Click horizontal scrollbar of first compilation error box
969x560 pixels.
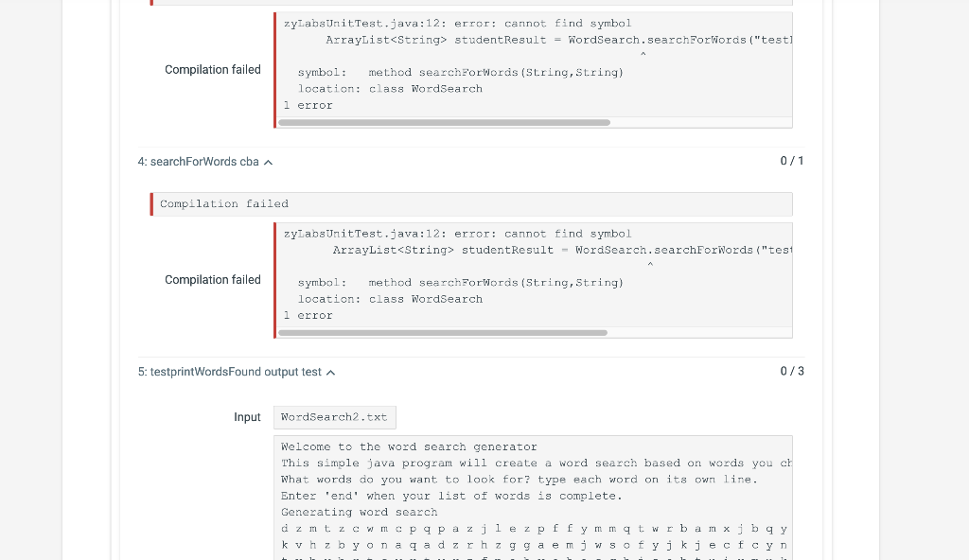[x=445, y=122]
